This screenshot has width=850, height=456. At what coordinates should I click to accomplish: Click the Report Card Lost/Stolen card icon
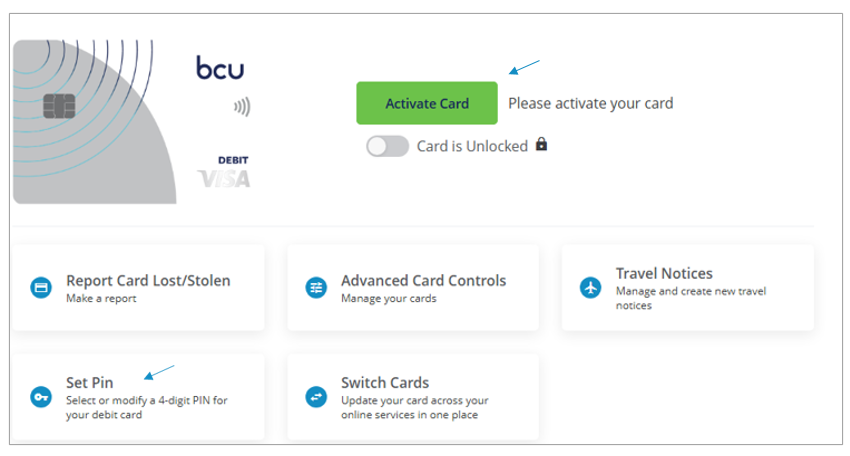41,288
